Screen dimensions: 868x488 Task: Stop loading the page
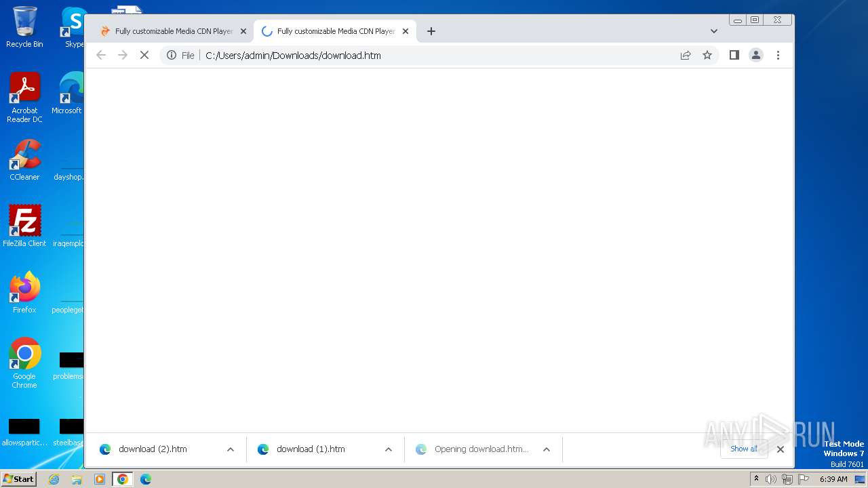(x=144, y=56)
